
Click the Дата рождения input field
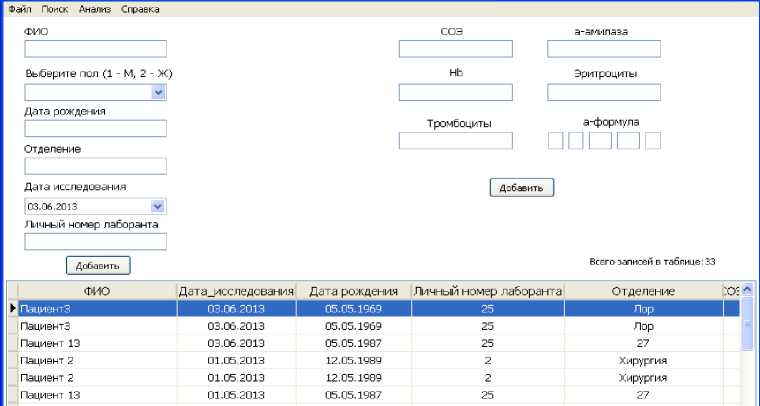pos(95,128)
